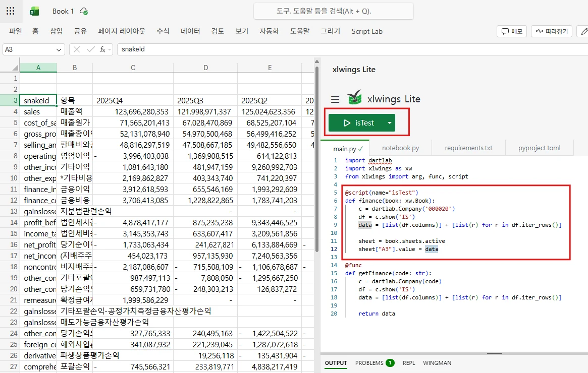
Task: Click the 메모 comments button
Action: point(511,31)
